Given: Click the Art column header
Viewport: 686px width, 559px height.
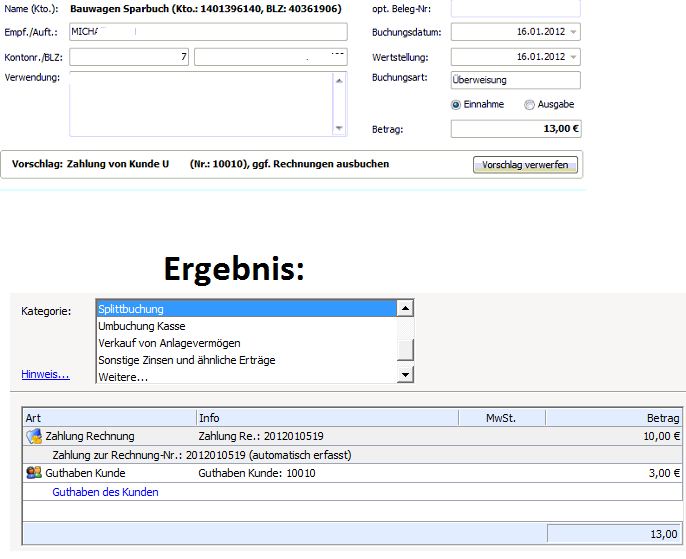Looking at the screenshot, I should [109, 418].
